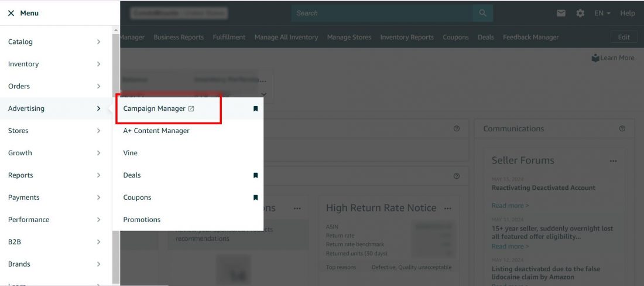The image size is (644, 286).
Task: Click the Edit button in bookmark bar
Action: (x=624, y=37)
